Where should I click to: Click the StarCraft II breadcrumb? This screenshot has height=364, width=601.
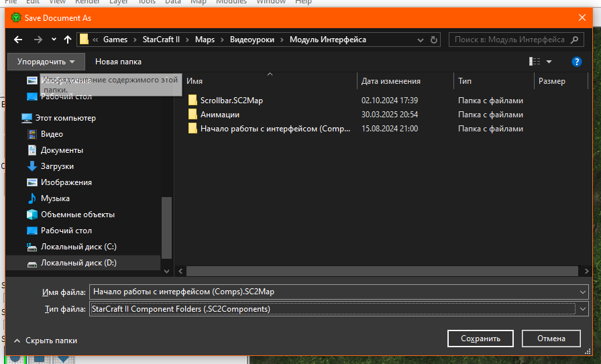pos(161,40)
